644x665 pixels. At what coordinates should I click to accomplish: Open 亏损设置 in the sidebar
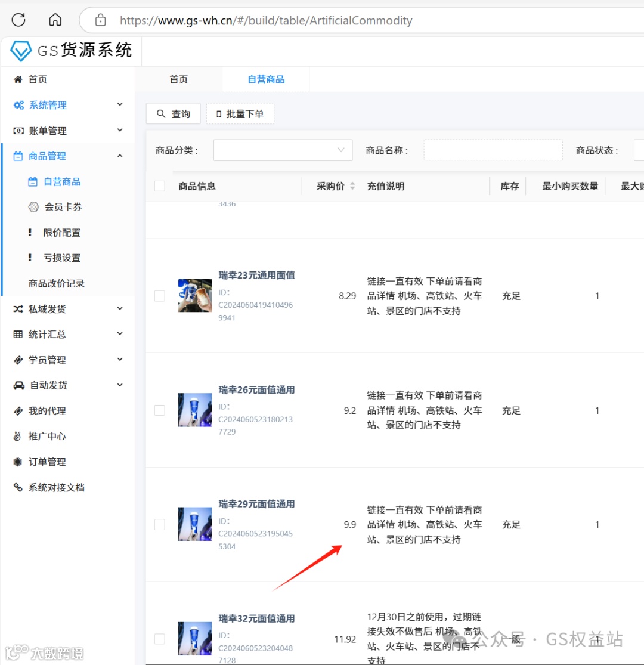[x=62, y=258]
